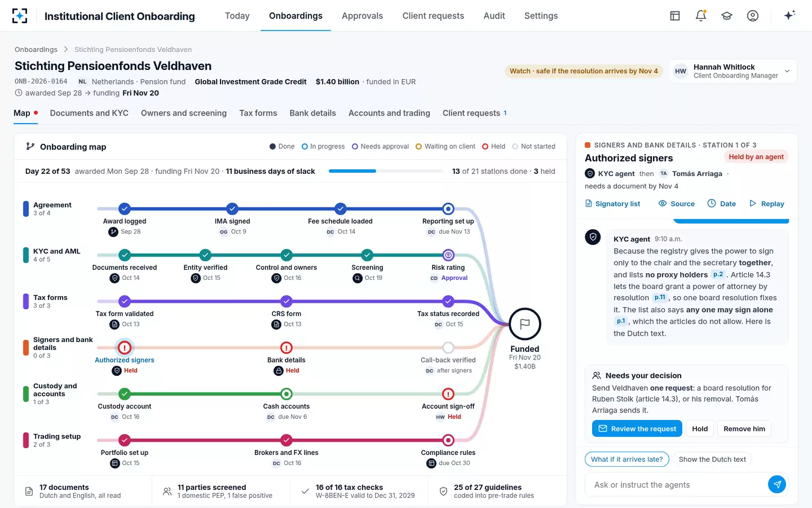The height and width of the screenshot is (508, 812).
Task: Select the Entity verified station node
Action: coord(205,255)
